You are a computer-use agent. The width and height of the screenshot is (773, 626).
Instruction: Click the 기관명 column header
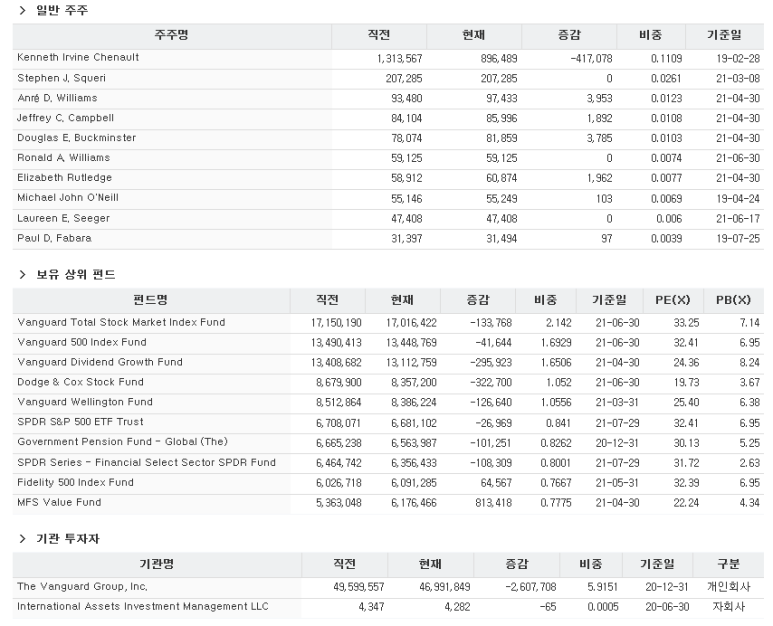157,564
